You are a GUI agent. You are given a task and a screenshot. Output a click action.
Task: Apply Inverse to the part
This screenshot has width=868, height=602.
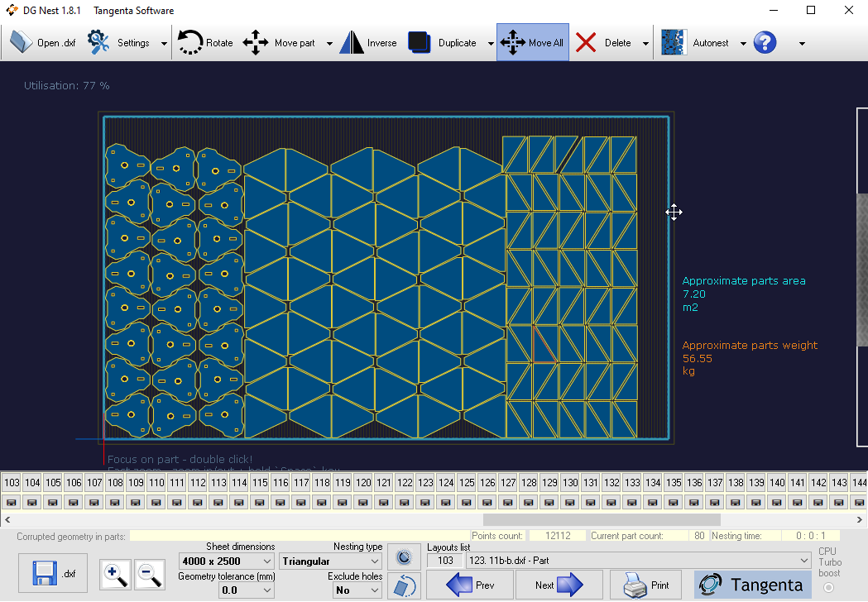click(x=368, y=42)
